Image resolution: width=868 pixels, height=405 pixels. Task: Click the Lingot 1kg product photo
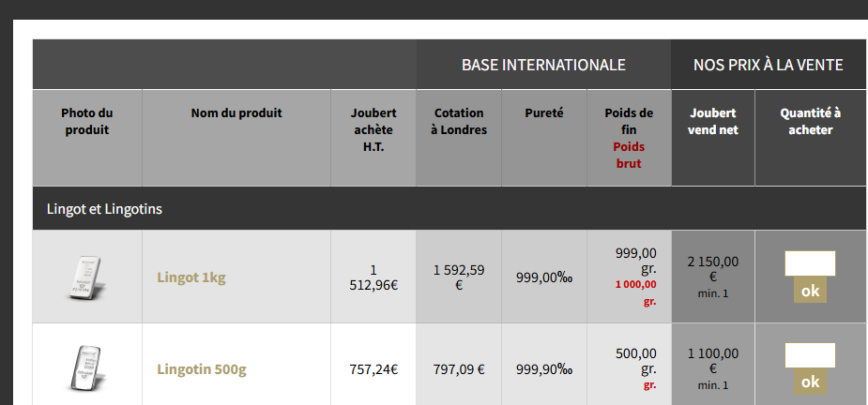86,277
